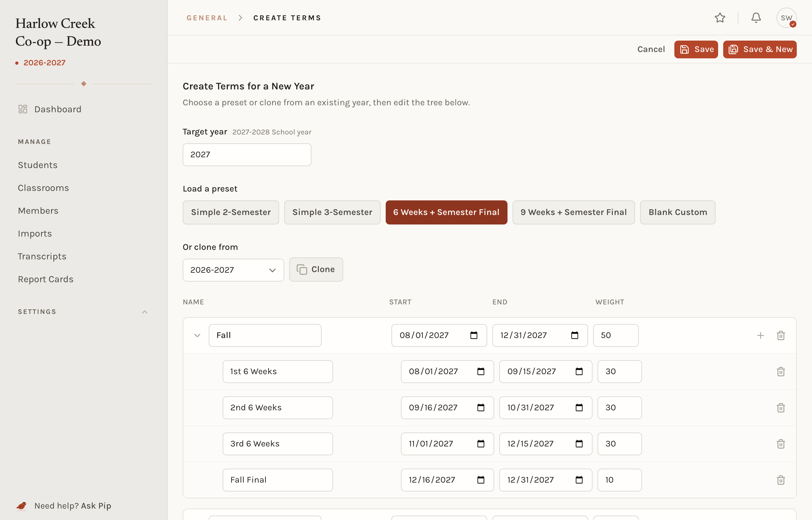This screenshot has width=812, height=520.
Task: Collapse the Fall term tree
Action: [197, 335]
